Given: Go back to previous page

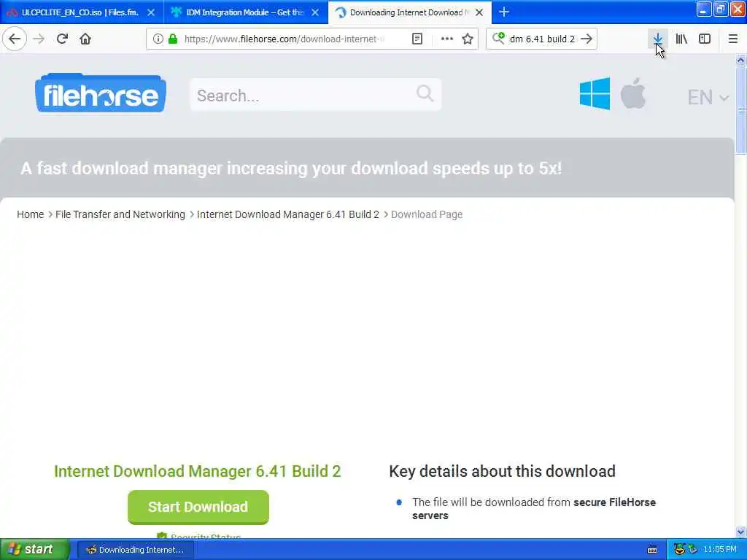Looking at the screenshot, I should (15, 39).
